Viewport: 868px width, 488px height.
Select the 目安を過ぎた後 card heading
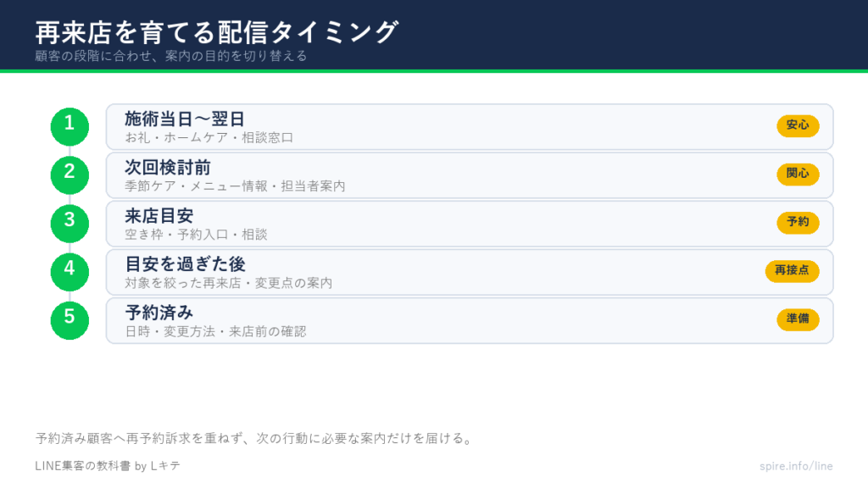point(185,264)
